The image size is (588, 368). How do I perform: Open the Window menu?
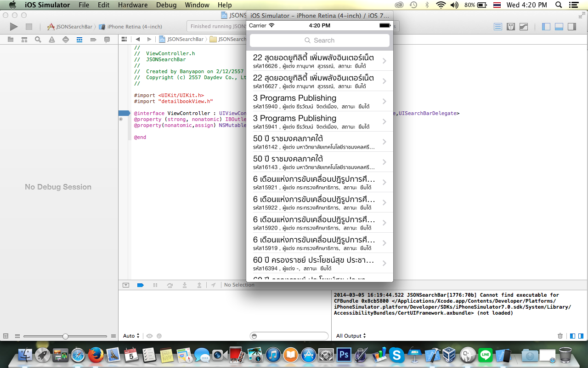click(x=198, y=5)
